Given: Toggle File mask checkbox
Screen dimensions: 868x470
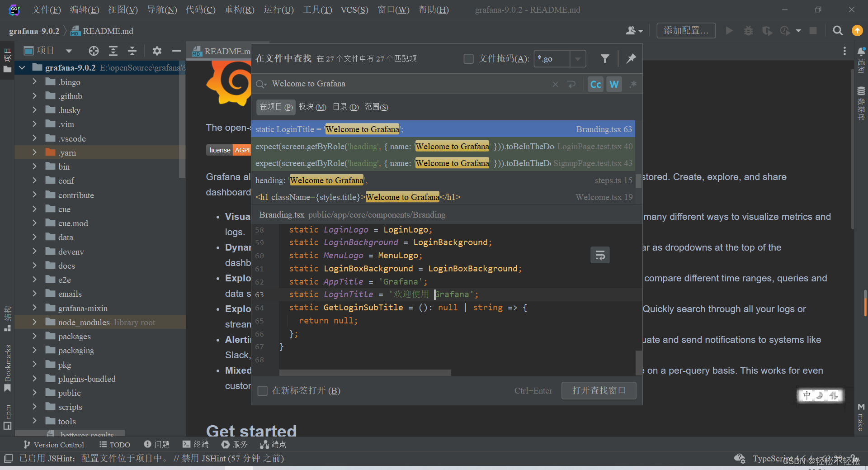Looking at the screenshot, I should click(x=468, y=59).
